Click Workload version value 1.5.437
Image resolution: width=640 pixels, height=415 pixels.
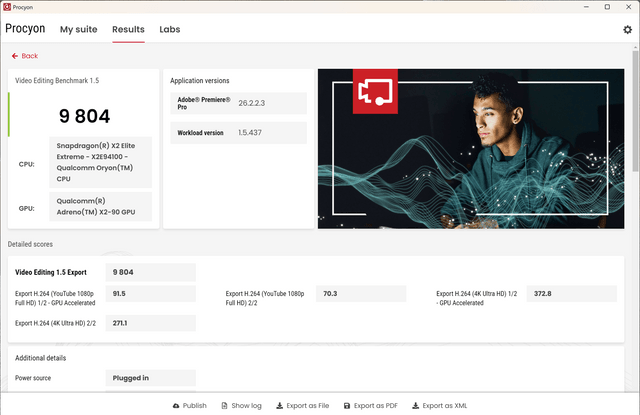click(x=250, y=133)
